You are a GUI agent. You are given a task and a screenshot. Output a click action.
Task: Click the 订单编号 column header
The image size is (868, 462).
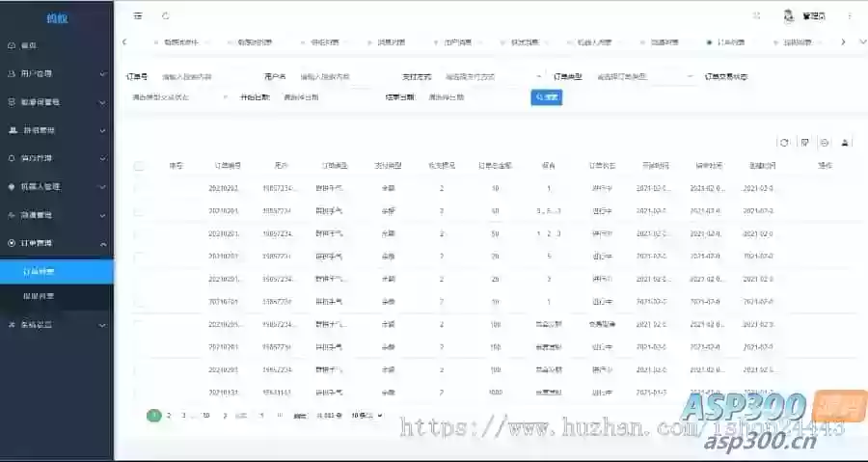(x=228, y=166)
